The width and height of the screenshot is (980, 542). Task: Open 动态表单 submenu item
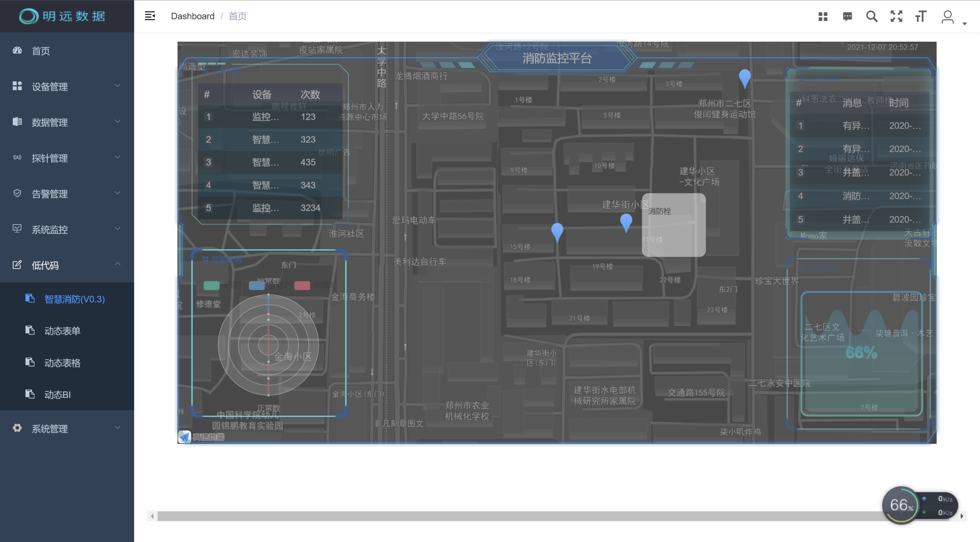(x=67, y=331)
